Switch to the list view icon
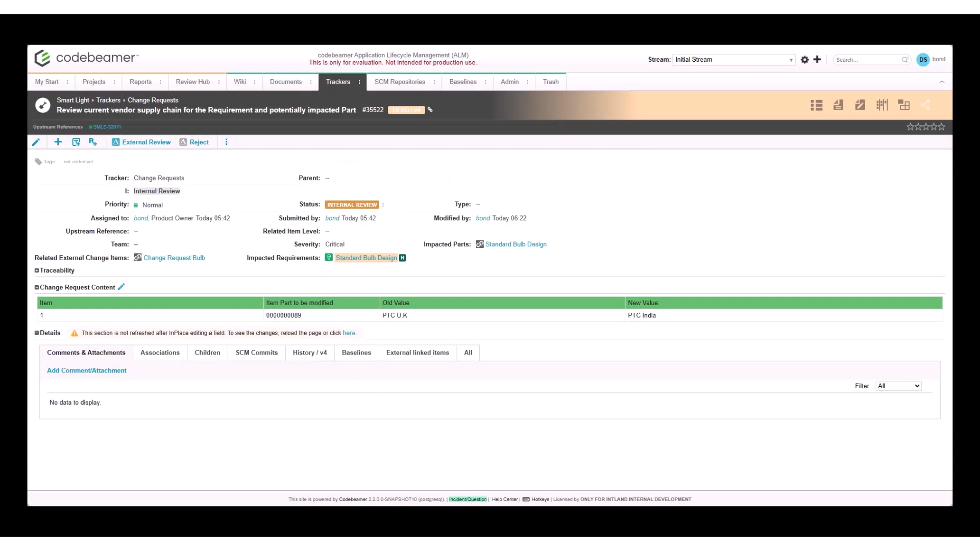This screenshot has width=980, height=551. (817, 105)
